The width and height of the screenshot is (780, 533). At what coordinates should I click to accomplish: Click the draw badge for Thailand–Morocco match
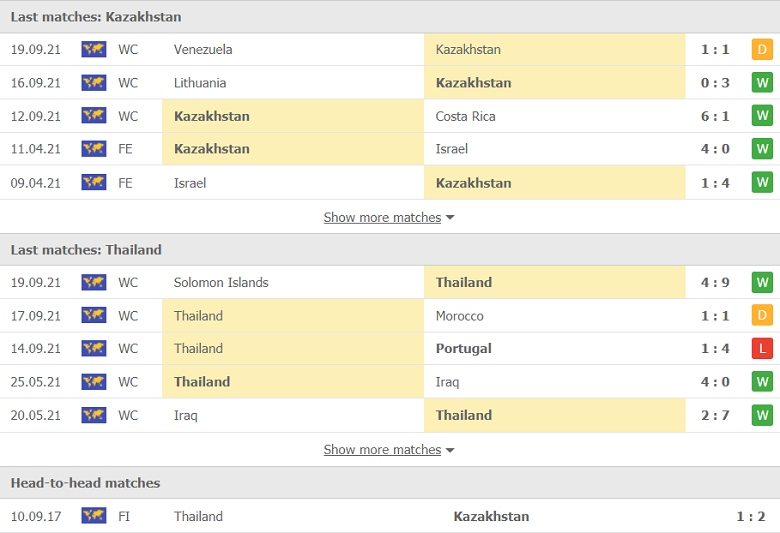click(x=762, y=316)
